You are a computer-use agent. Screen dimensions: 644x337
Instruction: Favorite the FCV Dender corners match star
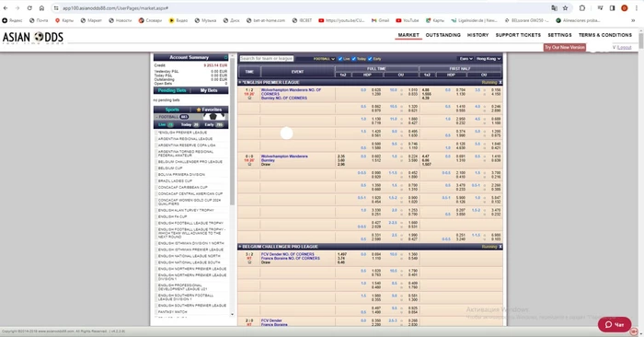click(249, 262)
